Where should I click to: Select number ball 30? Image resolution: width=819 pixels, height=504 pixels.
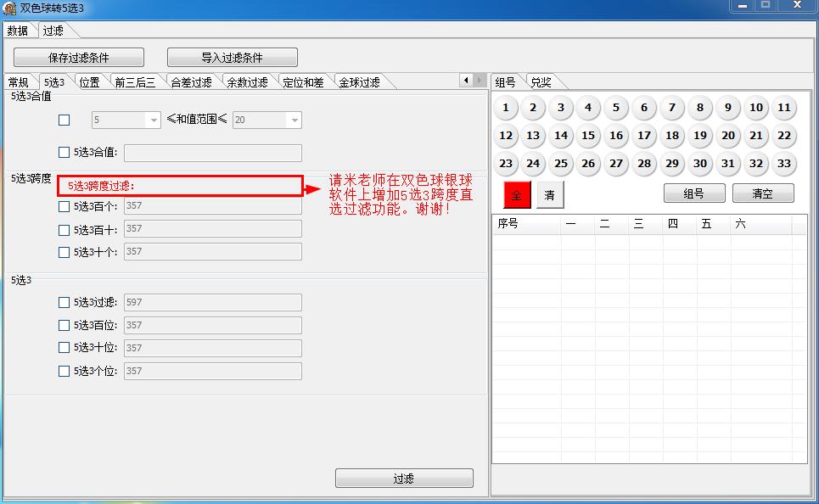pyautogui.click(x=700, y=164)
